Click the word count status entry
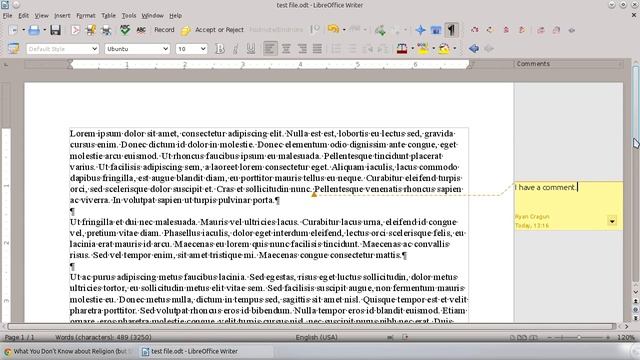This screenshot has height=360, width=640. click(103, 337)
